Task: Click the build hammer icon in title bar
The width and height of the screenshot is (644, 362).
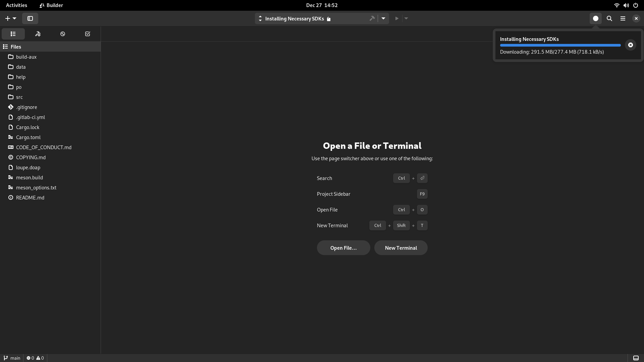Action: pyautogui.click(x=372, y=18)
